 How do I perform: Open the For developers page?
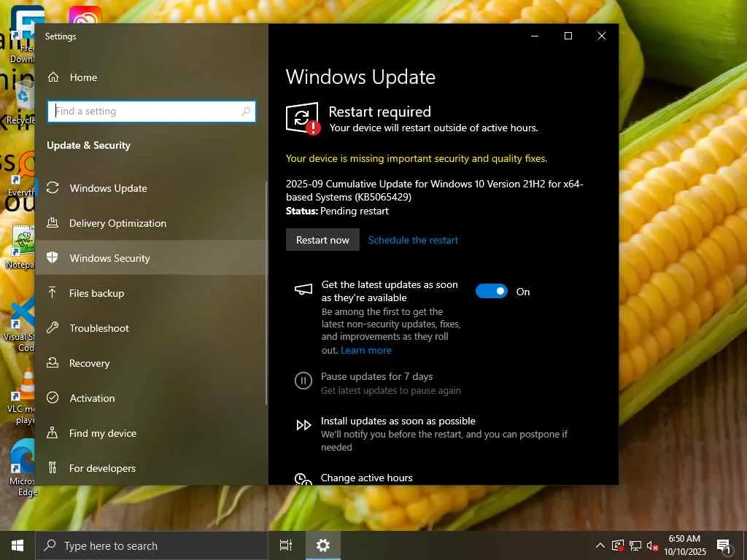[150, 467]
